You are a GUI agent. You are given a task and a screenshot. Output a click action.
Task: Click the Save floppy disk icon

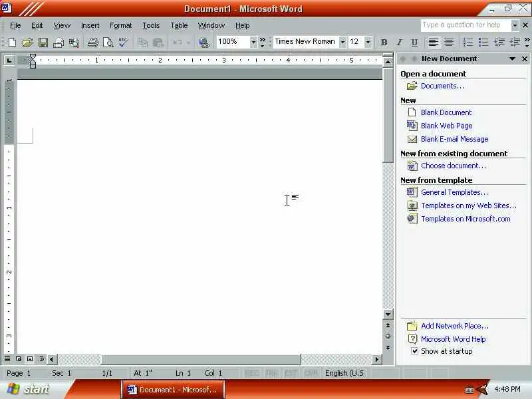tap(43, 42)
